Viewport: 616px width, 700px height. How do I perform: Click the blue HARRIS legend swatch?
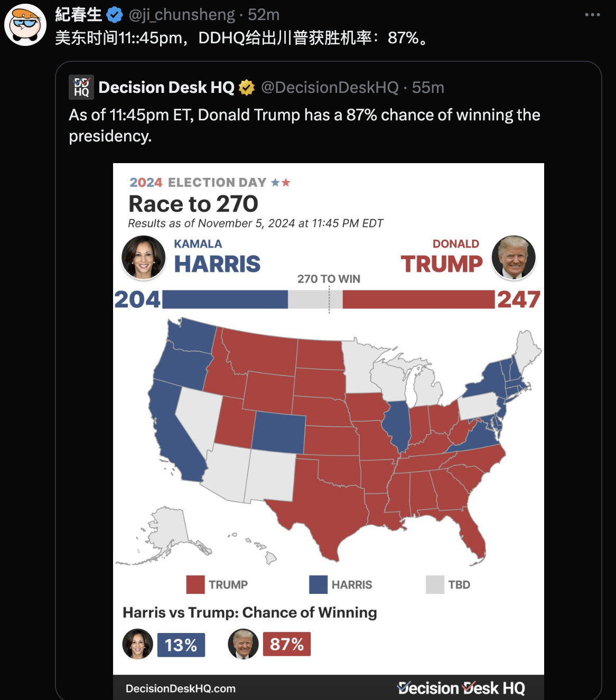[318, 584]
